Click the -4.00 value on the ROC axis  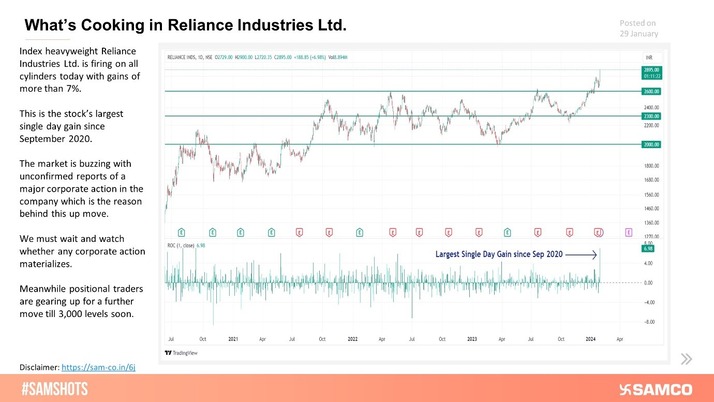tap(649, 302)
